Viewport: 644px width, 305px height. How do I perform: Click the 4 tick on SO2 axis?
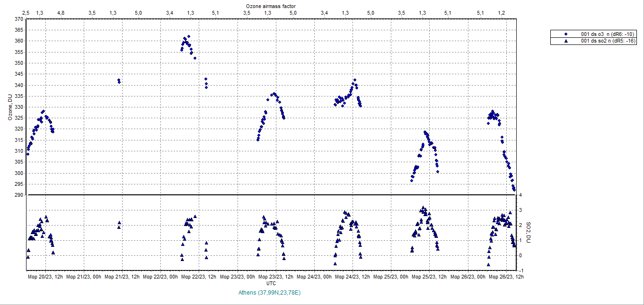point(520,195)
